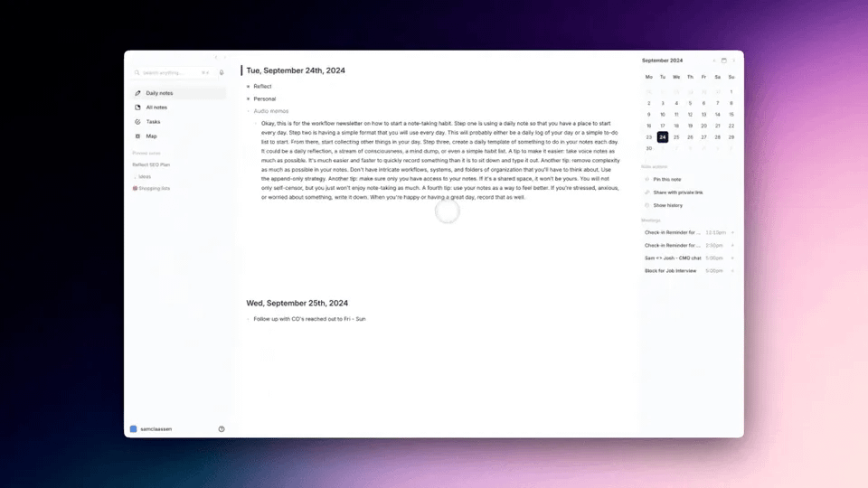The height and width of the screenshot is (488, 868).
Task: Click bullet of Follow up with CO's item
Action: click(248, 319)
